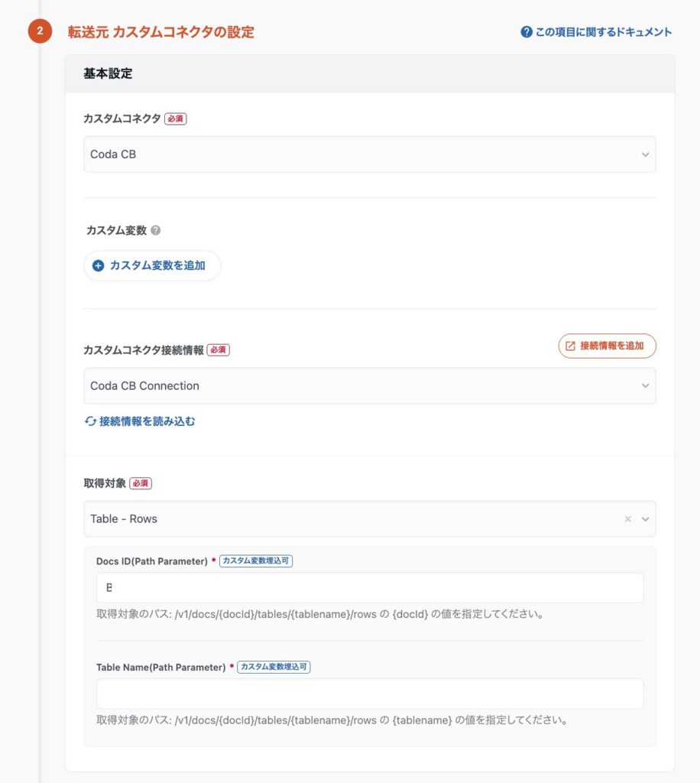Viewport: 700px width, 783px height.
Task: Open the 取得対象 dropdown arrow for Table - Rows
Action: point(646,519)
